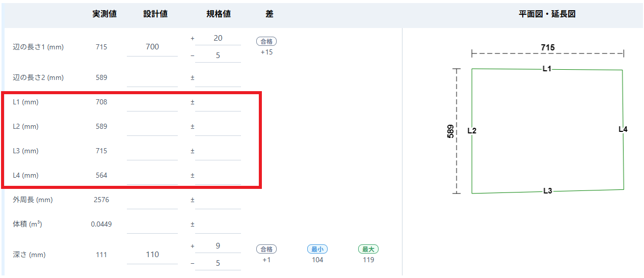Click the 合格 badge in the 辺の長さ1 row

(x=266, y=42)
